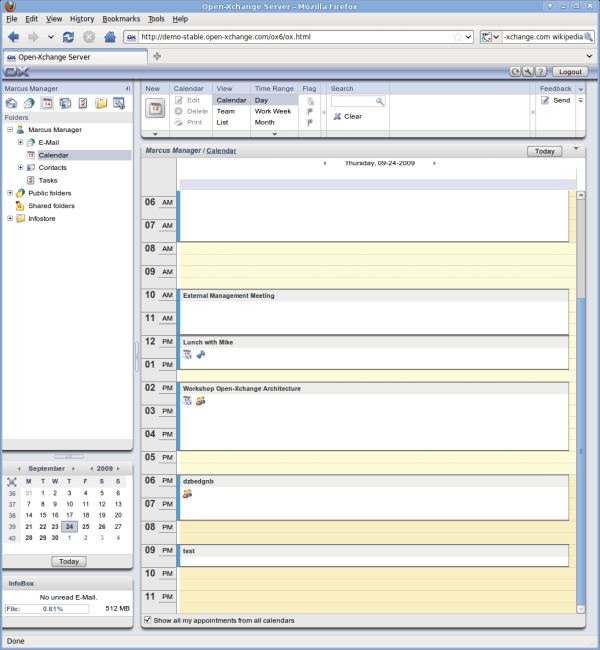Open the Contacts module icon in sidebar
Screen dimensions: 600x650
65,103
